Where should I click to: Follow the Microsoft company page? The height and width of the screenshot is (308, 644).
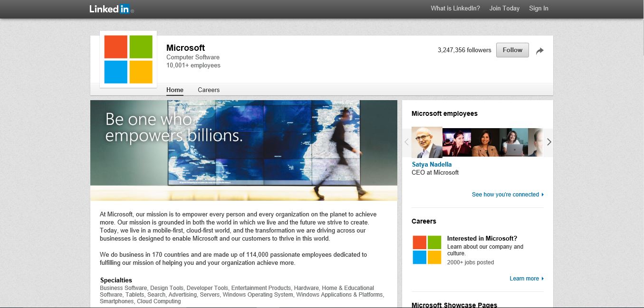512,50
